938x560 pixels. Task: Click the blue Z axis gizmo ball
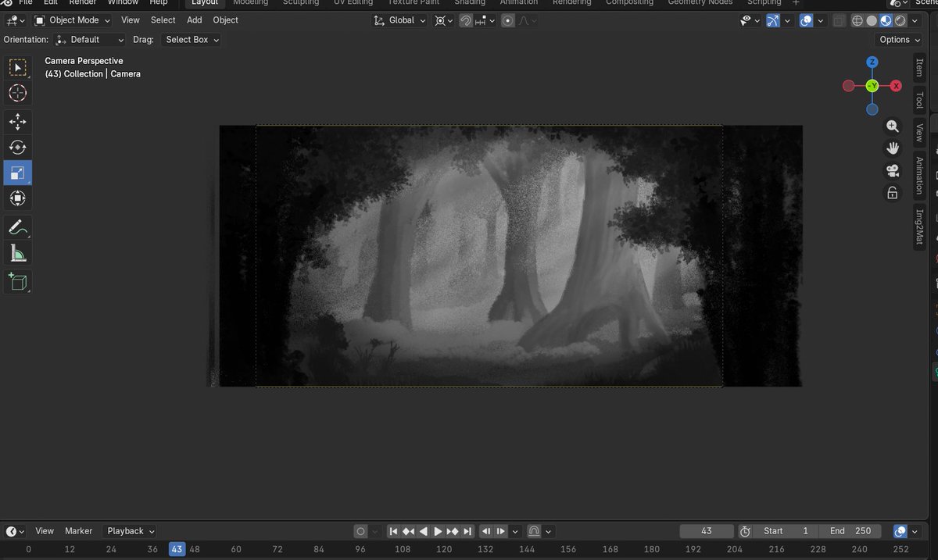872,62
